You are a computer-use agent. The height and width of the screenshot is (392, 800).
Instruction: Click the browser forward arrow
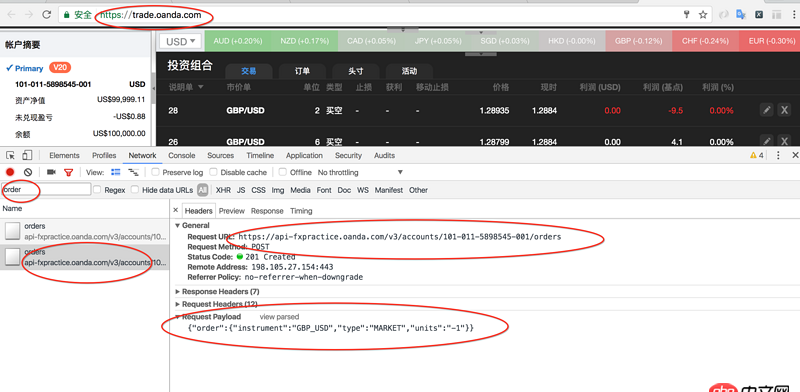tap(29, 15)
